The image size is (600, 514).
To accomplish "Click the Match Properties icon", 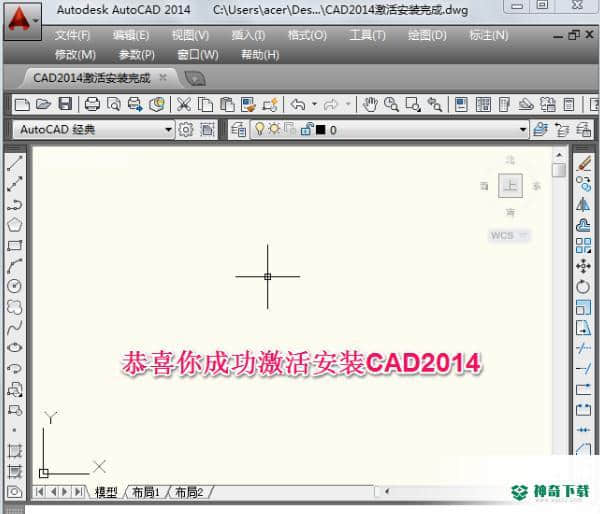I will [248, 104].
